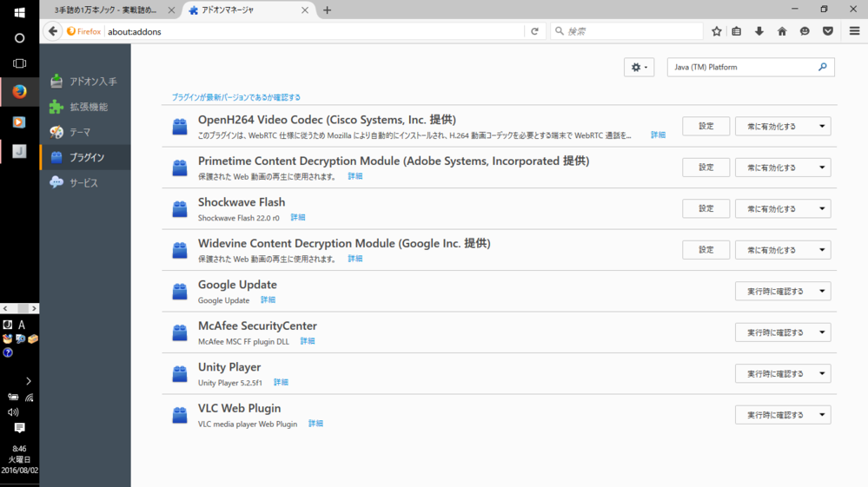Open McAfee SecurityCenter activation dropdown
Image resolution: width=868 pixels, height=487 pixels.
(783, 332)
